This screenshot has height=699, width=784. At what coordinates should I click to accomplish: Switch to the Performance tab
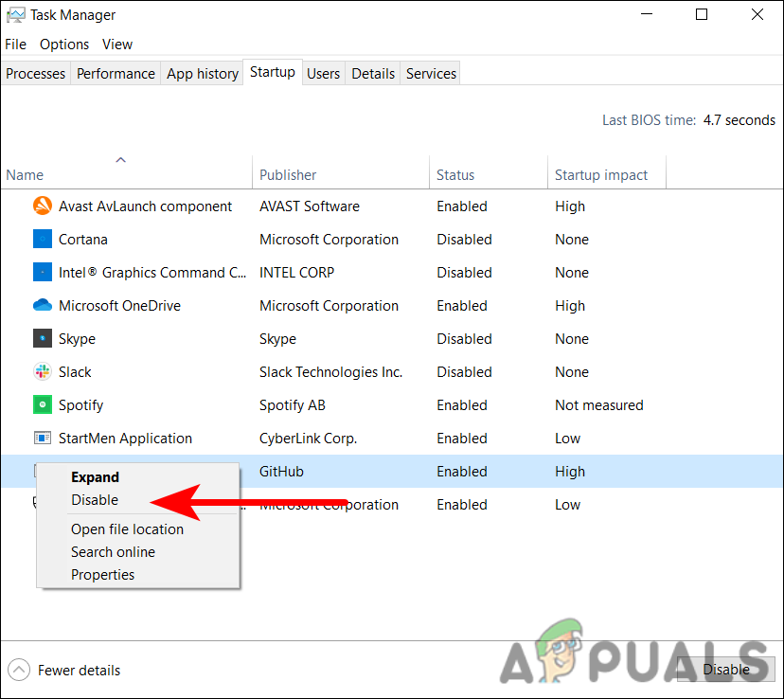(116, 74)
